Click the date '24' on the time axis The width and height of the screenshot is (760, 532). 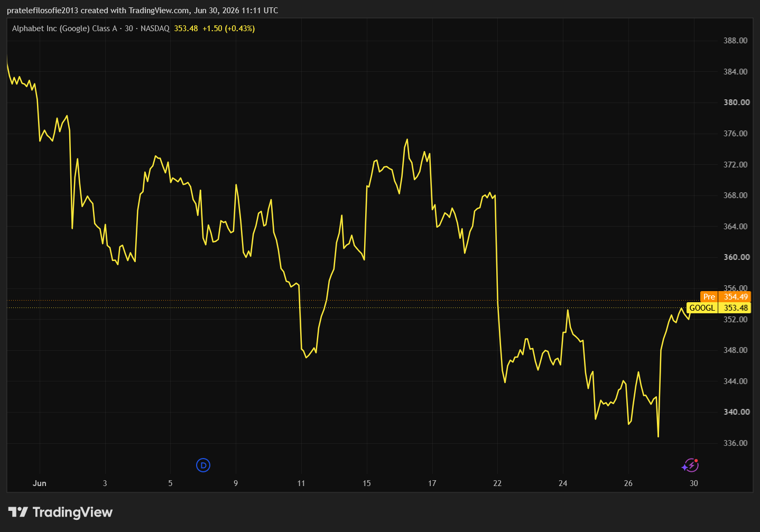[563, 483]
